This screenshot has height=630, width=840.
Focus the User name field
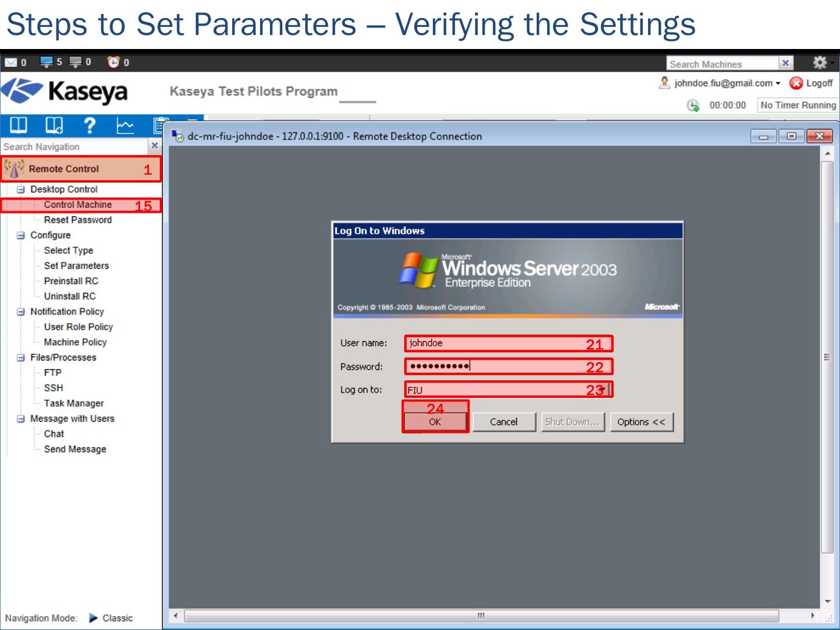point(509,343)
